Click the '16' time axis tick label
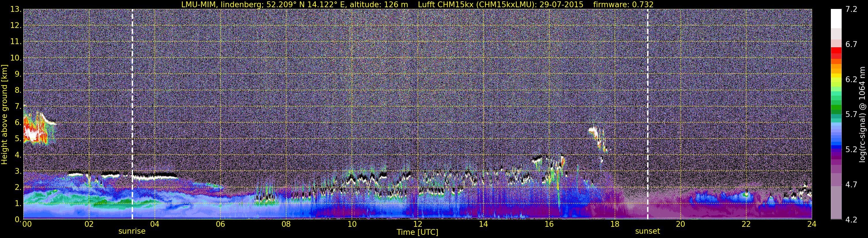 (549, 224)
